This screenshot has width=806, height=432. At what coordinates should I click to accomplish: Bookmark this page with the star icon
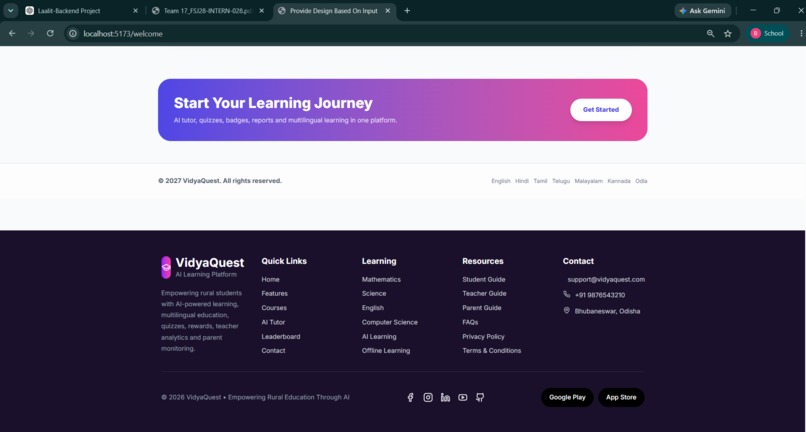click(x=728, y=33)
